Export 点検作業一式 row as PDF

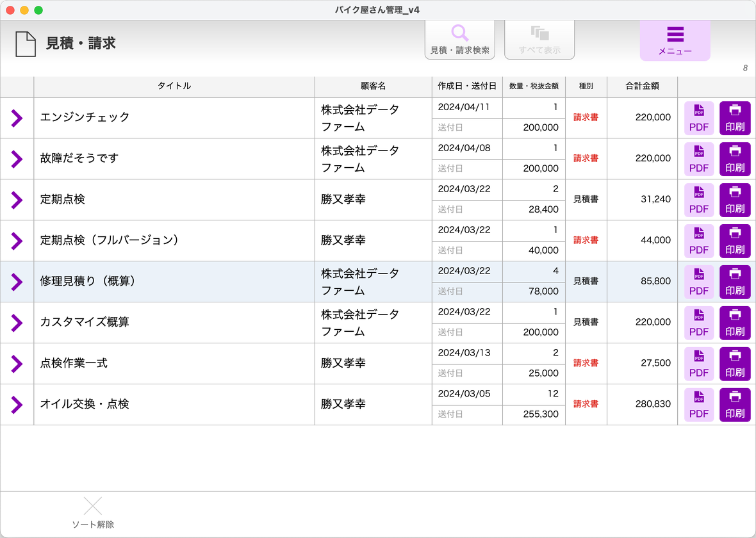(x=698, y=364)
